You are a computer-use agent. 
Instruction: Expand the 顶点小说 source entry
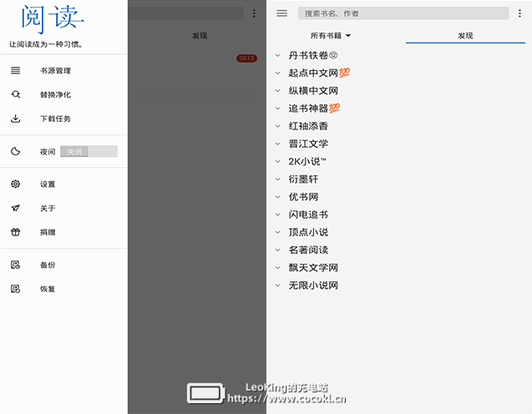(278, 232)
